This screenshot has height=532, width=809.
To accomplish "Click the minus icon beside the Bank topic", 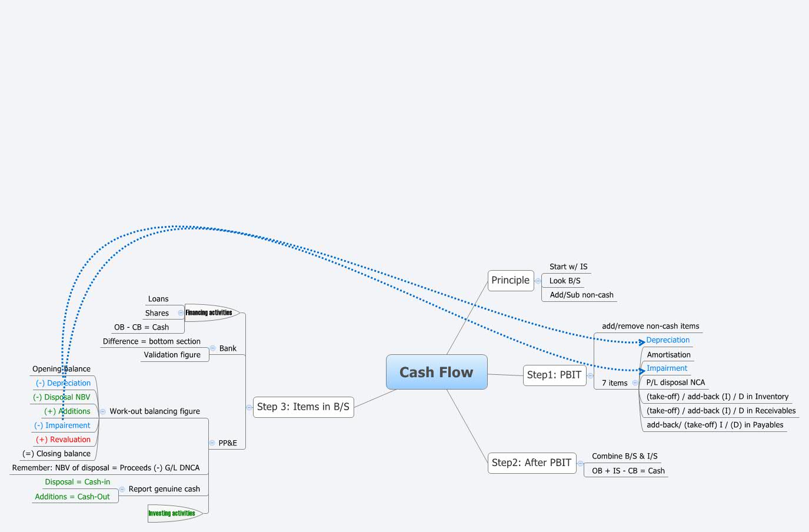I will (213, 348).
